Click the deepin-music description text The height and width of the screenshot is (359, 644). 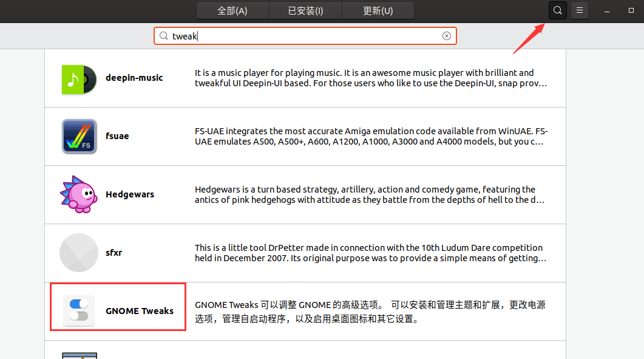(x=371, y=78)
